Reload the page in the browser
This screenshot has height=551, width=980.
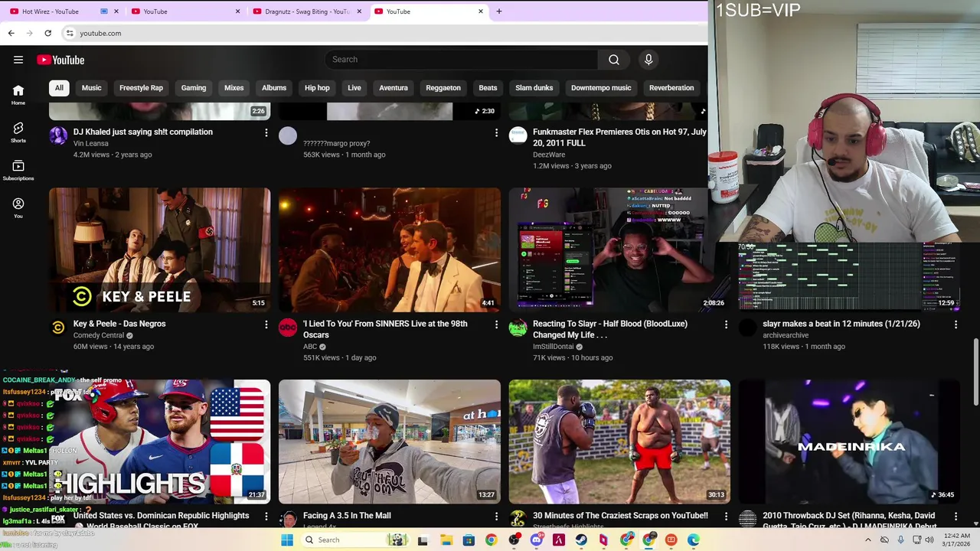[x=47, y=33]
